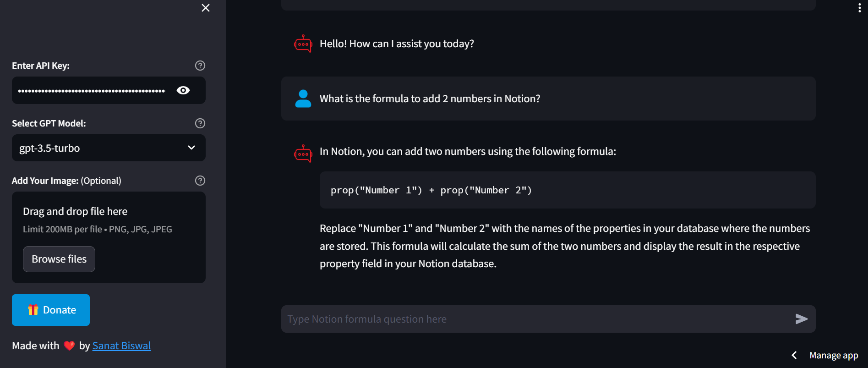Expand the Manage app panel arrow

click(794, 355)
